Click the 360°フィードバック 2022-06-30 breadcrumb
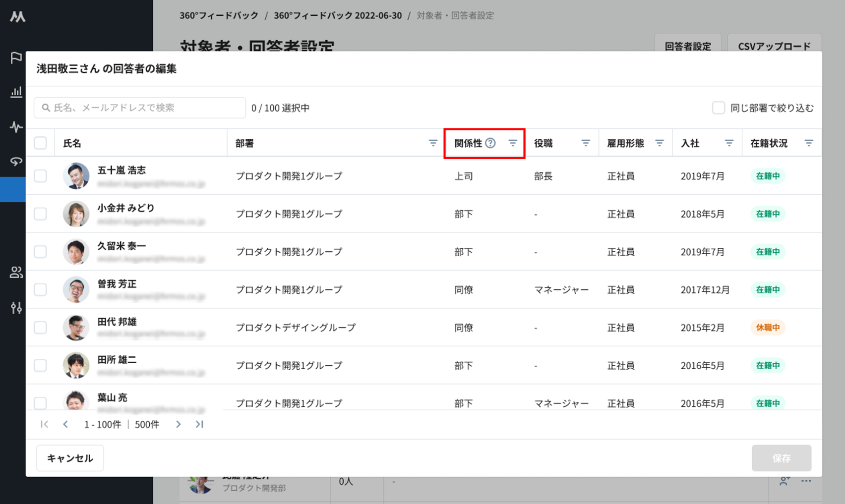Image resolution: width=845 pixels, height=504 pixels. tap(338, 15)
